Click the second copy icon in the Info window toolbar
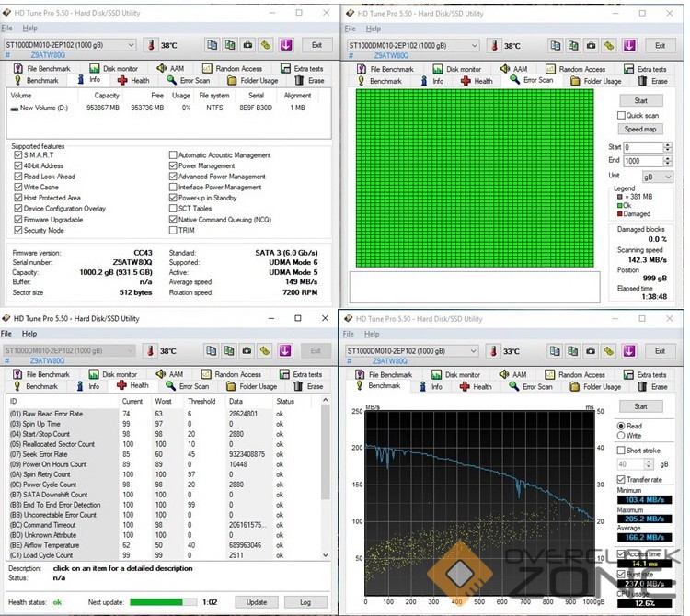690x616 pixels. [229, 45]
